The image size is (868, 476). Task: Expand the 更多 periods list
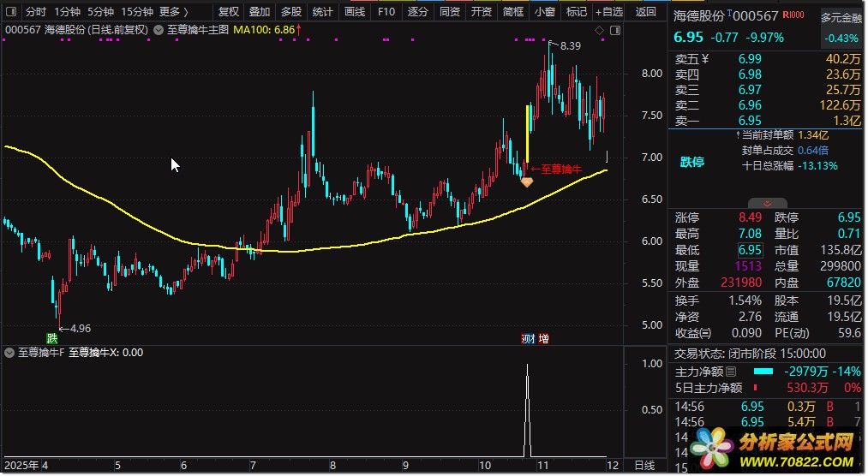pyautogui.click(x=175, y=12)
